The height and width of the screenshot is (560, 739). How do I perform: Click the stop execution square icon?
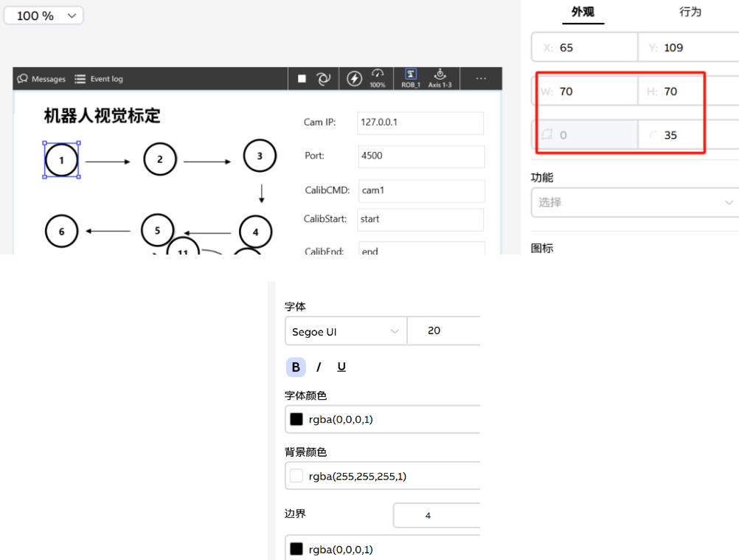[x=302, y=79]
